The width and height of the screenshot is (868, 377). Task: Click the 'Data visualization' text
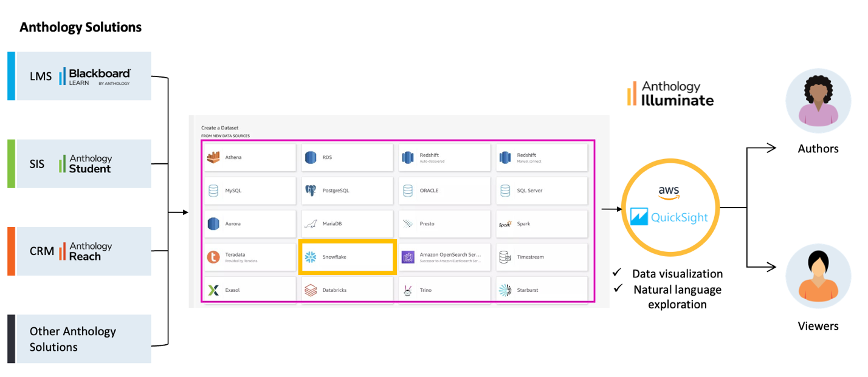(x=678, y=274)
